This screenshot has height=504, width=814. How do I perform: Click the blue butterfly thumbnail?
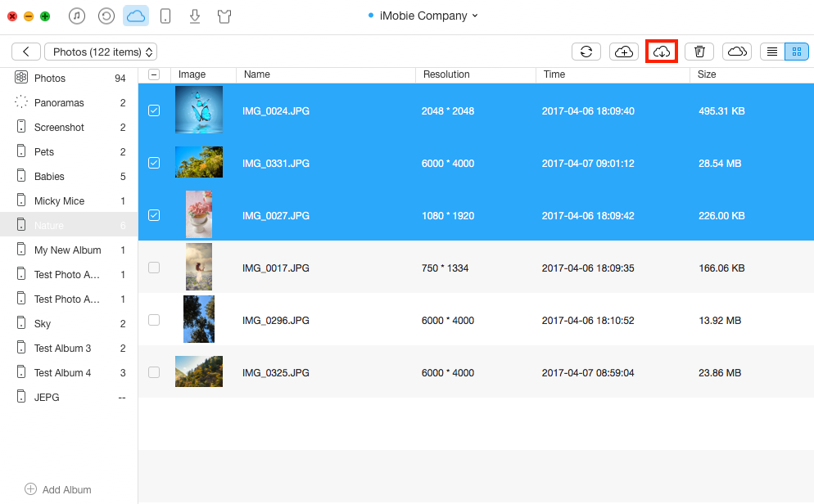click(x=199, y=110)
